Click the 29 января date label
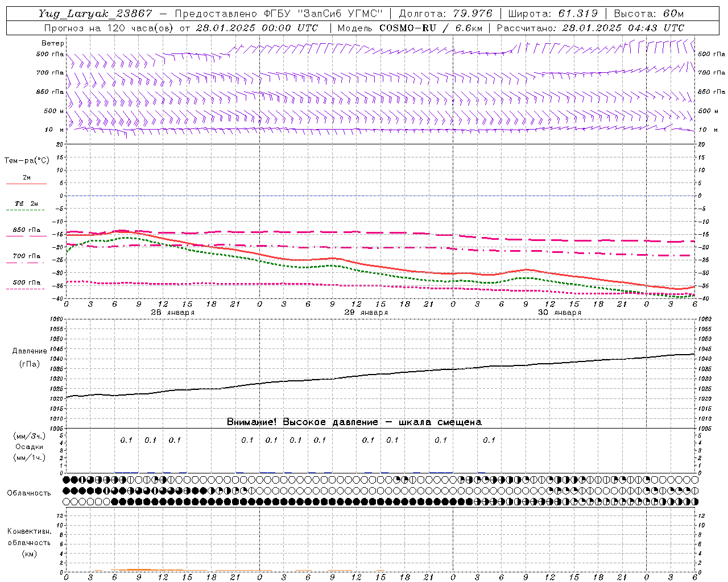Screen dimensions: 728x582 [366, 313]
